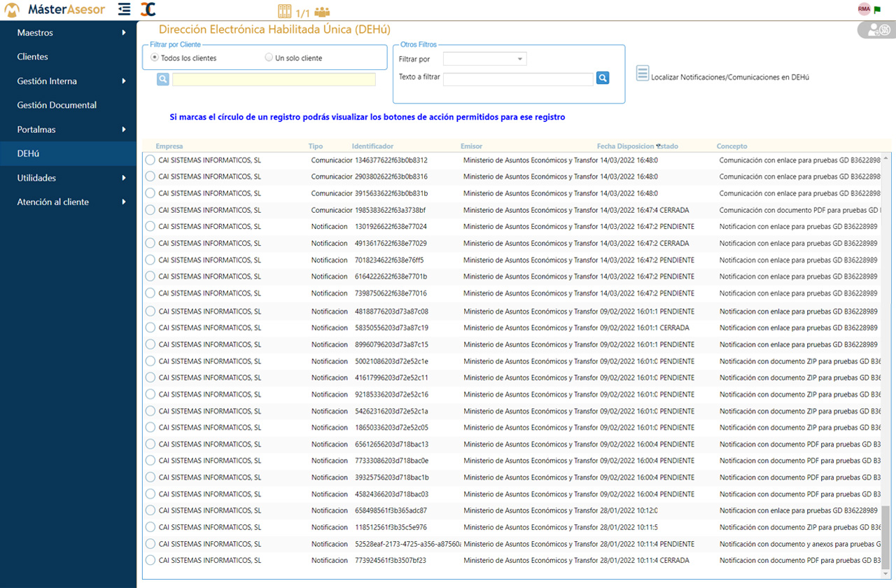Click the client search magnifier icon

(163, 79)
